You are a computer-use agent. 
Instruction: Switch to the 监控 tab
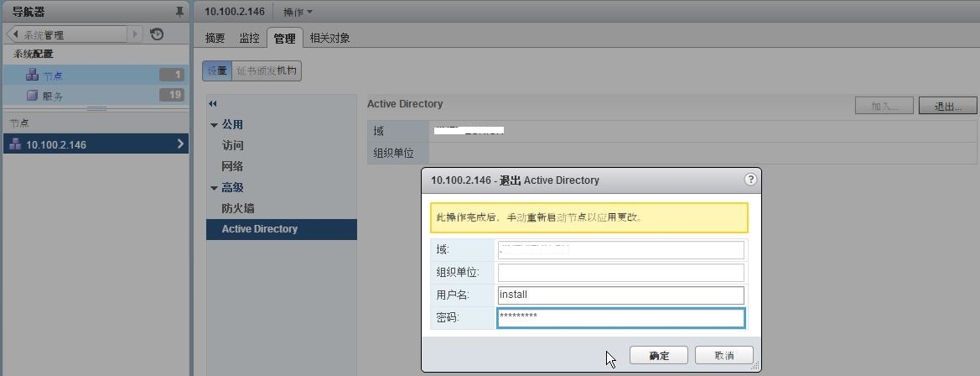(x=249, y=38)
